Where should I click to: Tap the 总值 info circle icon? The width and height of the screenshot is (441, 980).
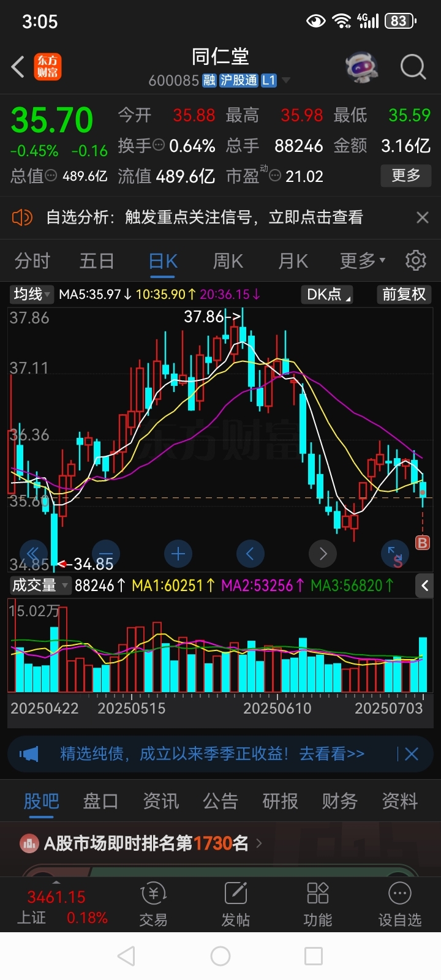tap(51, 176)
